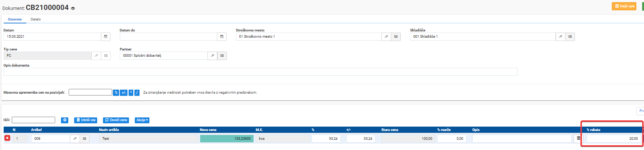644x150 pixels.
Task: Click the Daljši opis button
Action: [x=624, y=6]
